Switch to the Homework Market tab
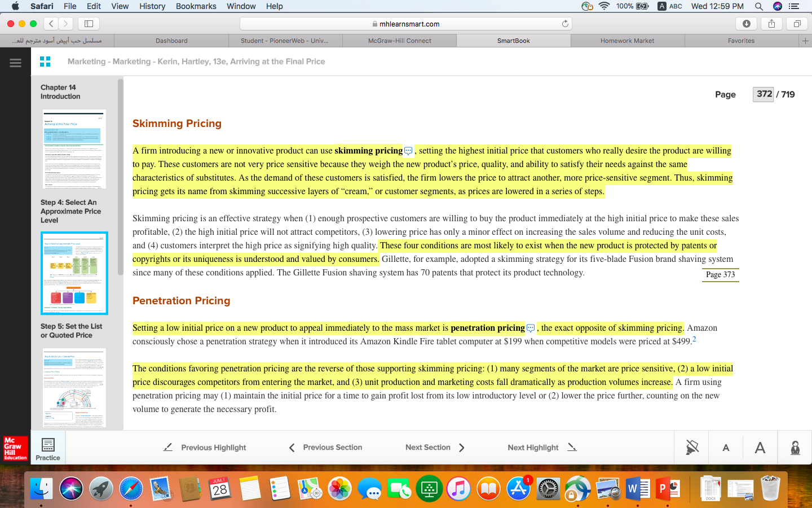812x508 pixels. coord(627,41)
